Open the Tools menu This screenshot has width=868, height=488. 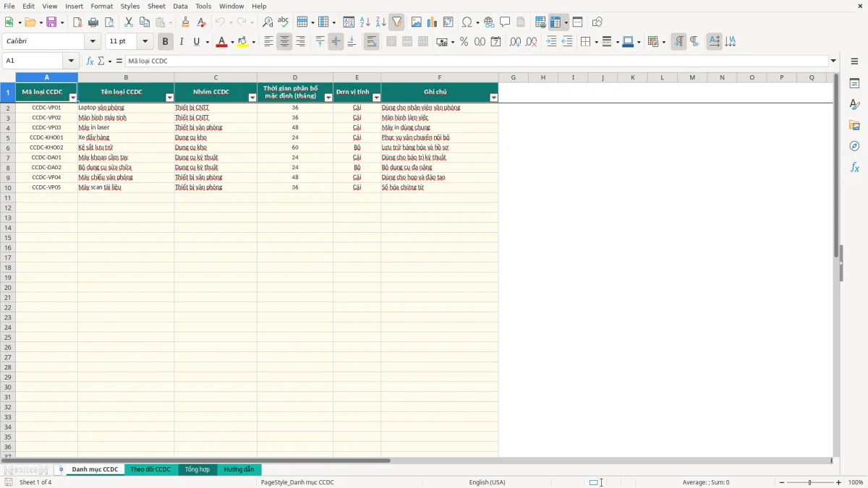[x=203, y=6]
